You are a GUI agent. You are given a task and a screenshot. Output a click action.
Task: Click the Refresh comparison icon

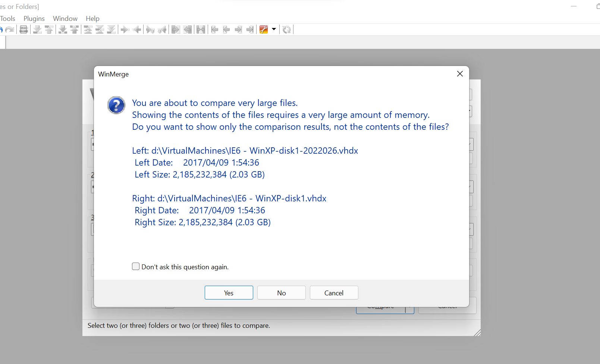(x=286, y=29)
